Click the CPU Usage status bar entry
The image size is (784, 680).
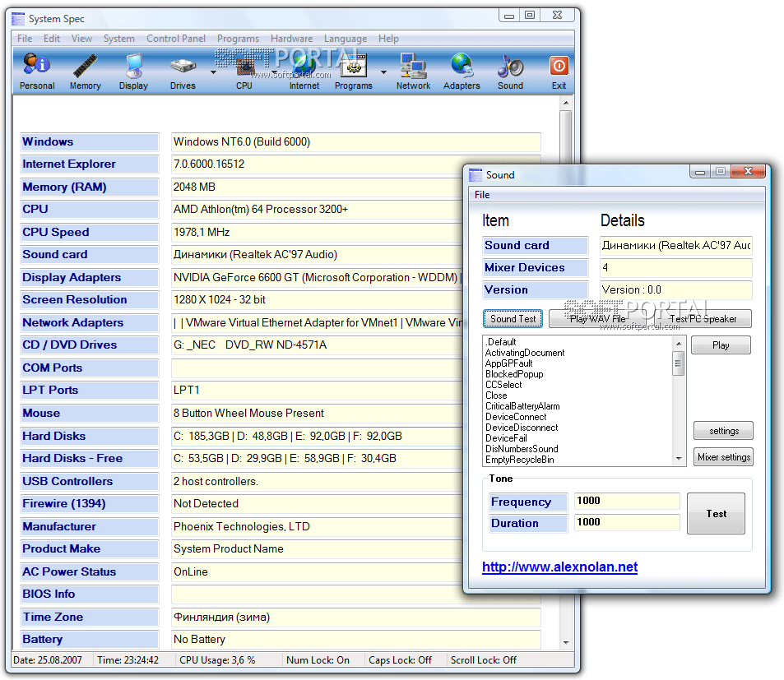tap(217, 660)
